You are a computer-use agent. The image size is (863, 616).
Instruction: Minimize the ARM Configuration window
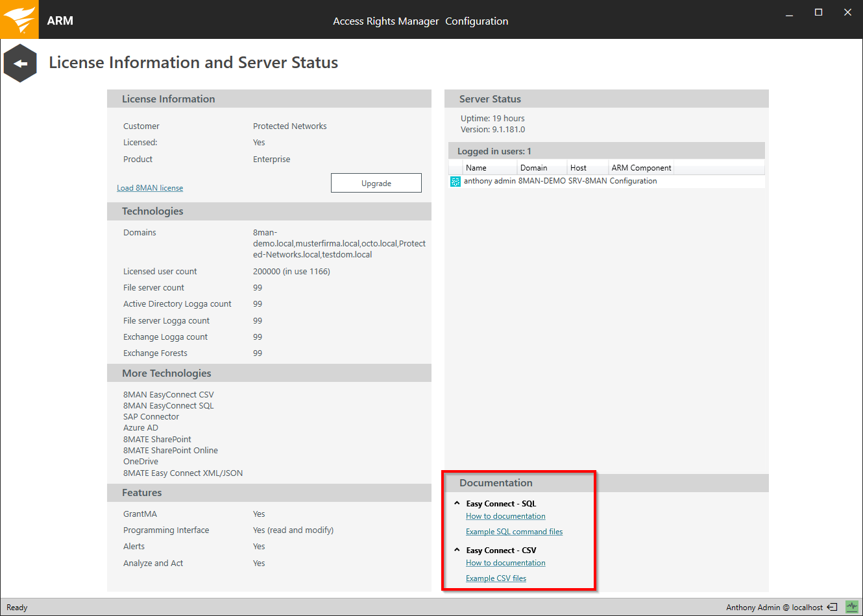click(x=789, y=13)
